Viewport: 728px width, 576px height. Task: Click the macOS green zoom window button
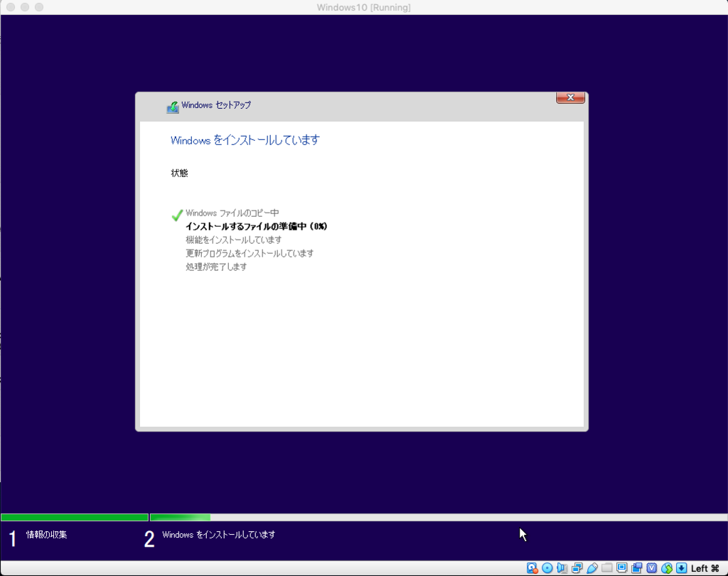coord(39,7)
